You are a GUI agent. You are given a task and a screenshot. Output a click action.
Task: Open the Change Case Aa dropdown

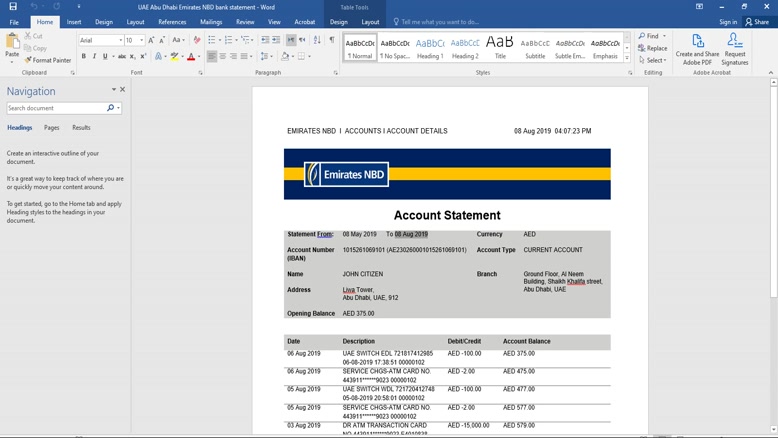point(178,40)
